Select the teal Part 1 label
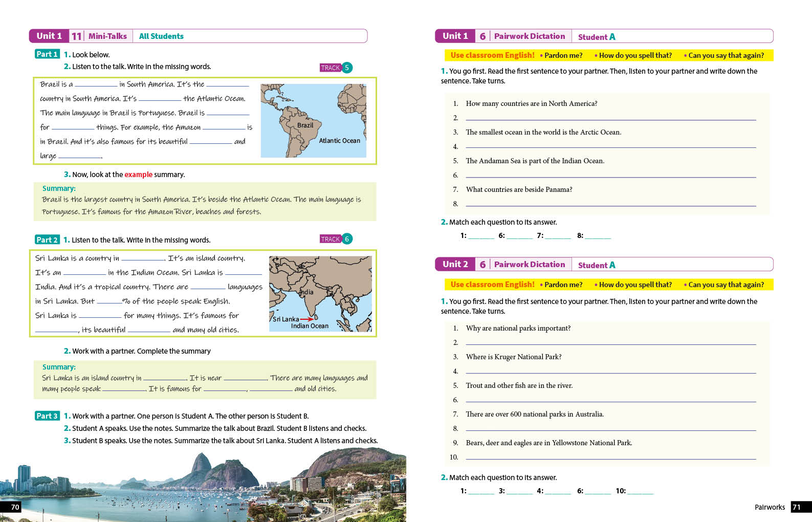The image size is (812, 522). 47,54
